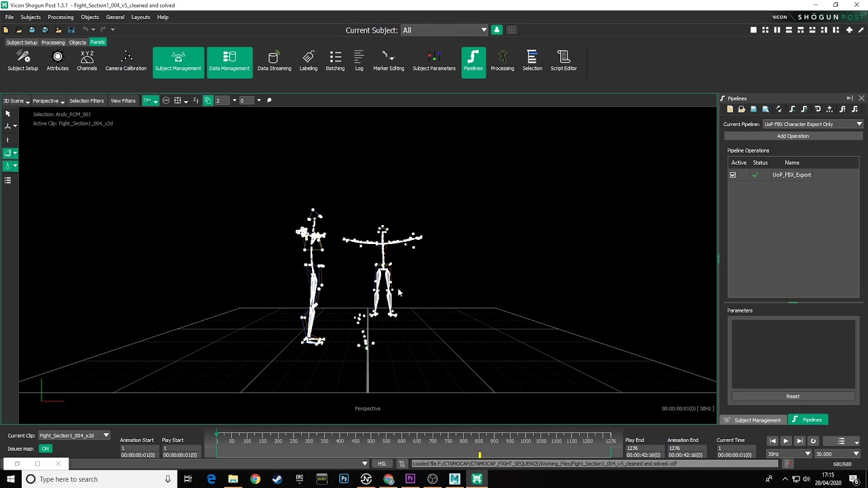This screenshot has width=868, height=488.
Task: Open the Layouts menu
Action: pyautogui.click(x=140, y=17)
